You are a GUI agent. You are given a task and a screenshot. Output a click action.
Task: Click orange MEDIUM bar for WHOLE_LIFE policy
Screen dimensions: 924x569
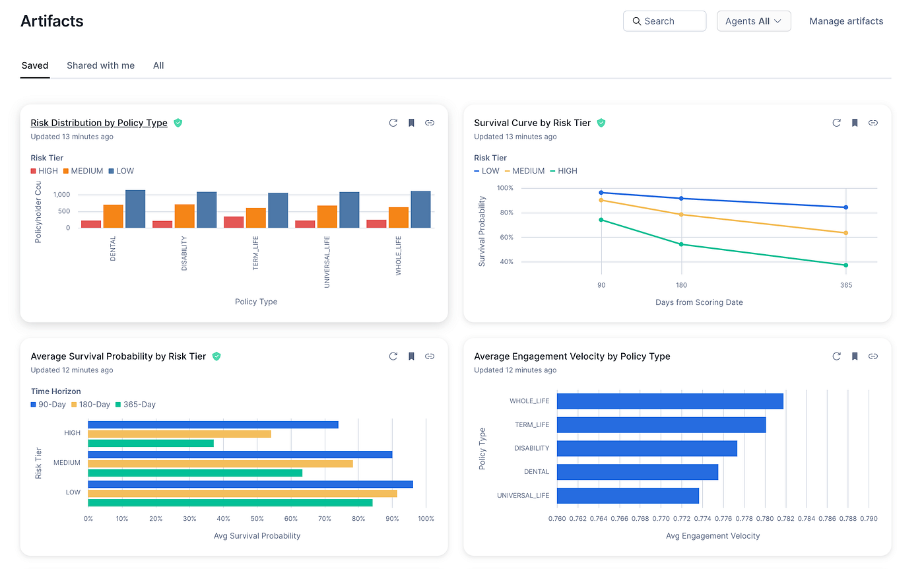pos(399,218)
